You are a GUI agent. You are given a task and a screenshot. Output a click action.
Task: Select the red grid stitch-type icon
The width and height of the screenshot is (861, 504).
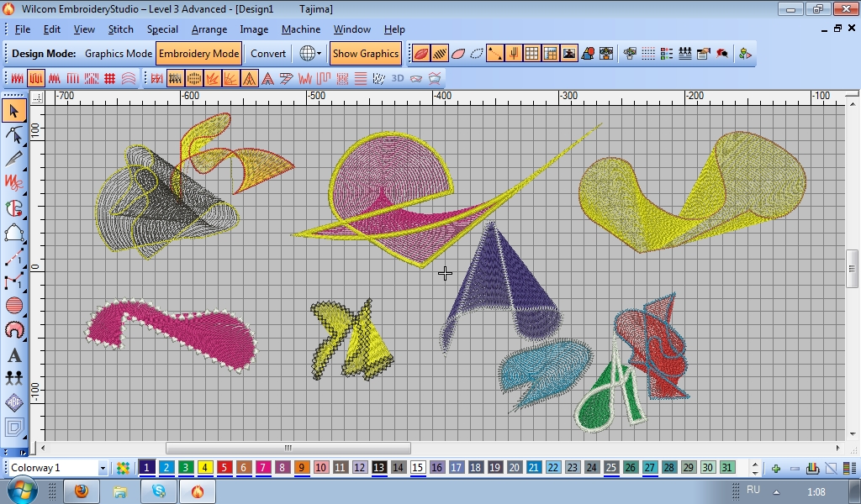(x=109, y=78)
